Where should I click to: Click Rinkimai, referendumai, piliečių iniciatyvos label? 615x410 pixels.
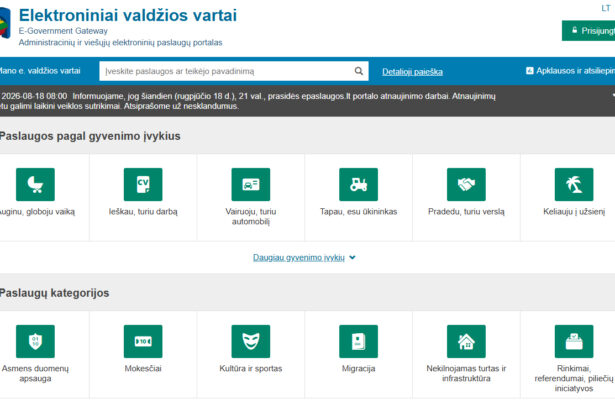pyautogui.click(x=574, y=378)
